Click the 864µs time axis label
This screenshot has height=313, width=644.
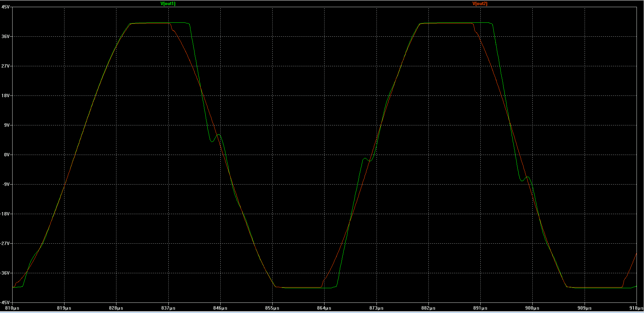[x=324, y=308]
